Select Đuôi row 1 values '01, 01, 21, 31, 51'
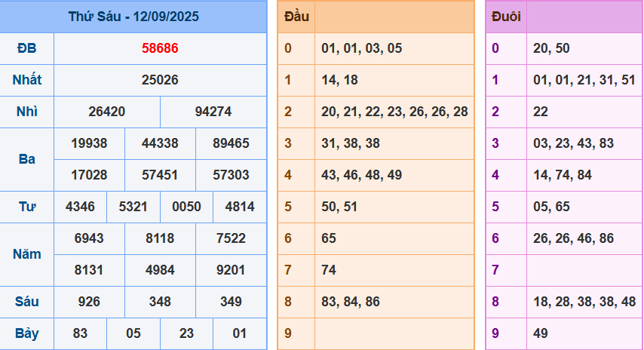The width and height of the screenshot is (644, 350). pos(584,80)
